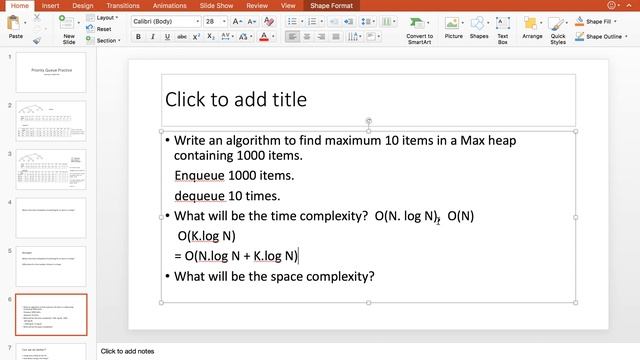Image resolution: width=640 pixels, height=360 pixels.
Task: Click the Shape Fill paint bucket
Action: 579,21
